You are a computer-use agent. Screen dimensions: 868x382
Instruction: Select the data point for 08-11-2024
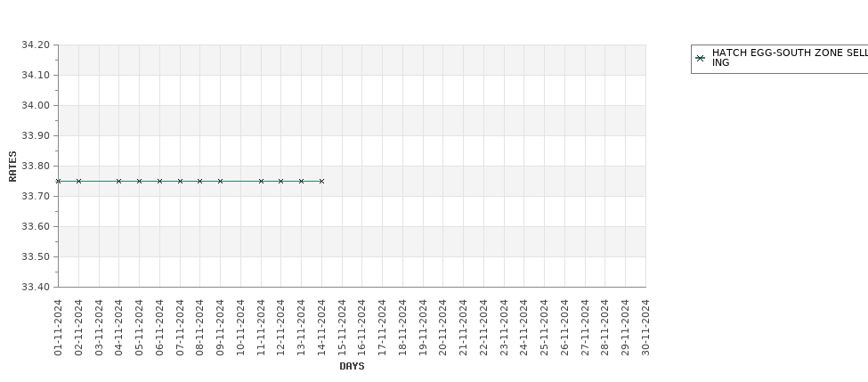point(199,181)
